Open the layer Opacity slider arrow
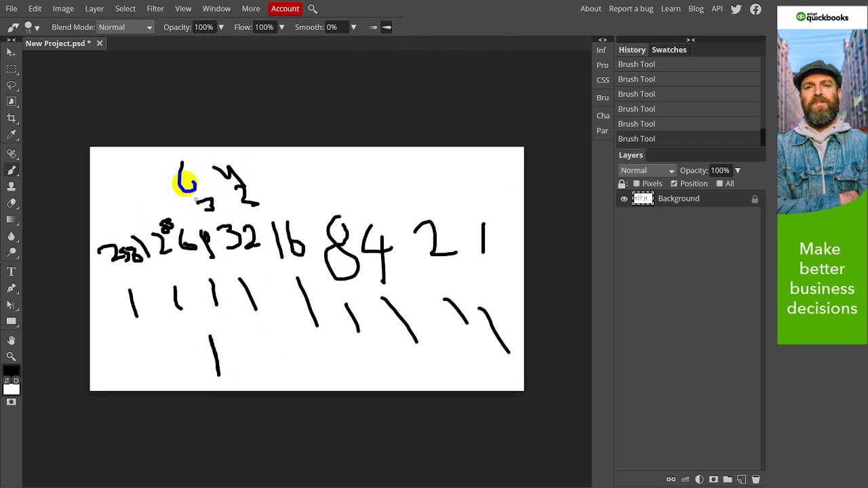Screen dimensions: 868x488 coord(737,171)
